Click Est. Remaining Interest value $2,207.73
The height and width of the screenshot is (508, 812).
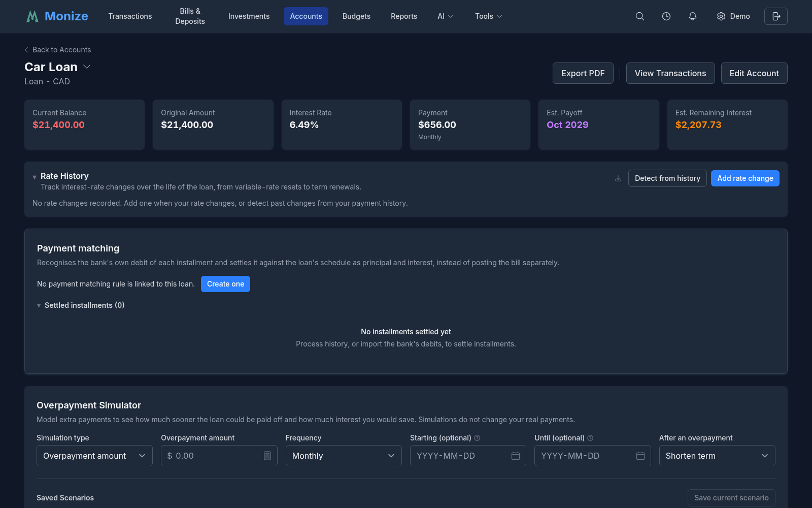point(698,125)
